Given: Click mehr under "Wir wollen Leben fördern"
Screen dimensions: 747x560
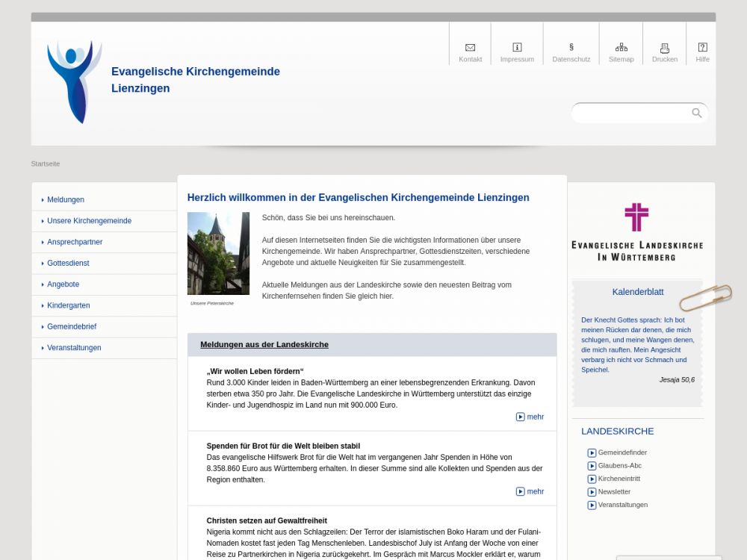Looking at the screenshot, I should coord(530,417).
